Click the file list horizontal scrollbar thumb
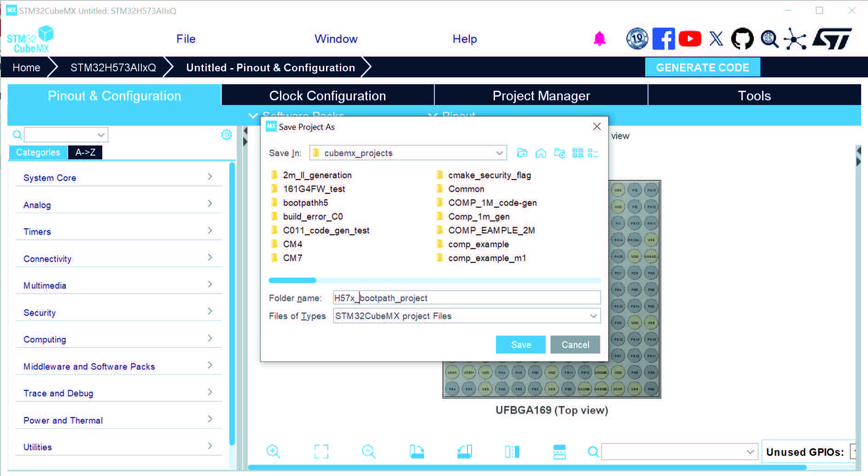This screenshot has width=868, height=476. pyautogui.click(x=292, y=280)
